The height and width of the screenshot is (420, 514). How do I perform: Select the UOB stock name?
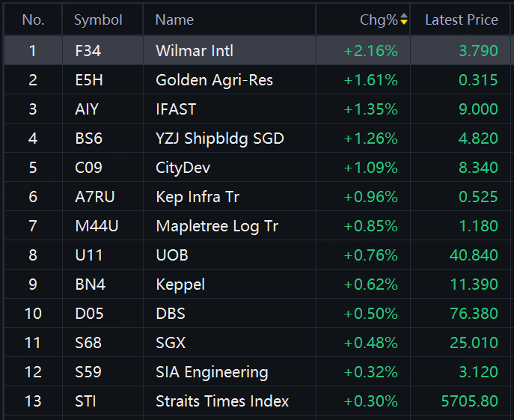point(172,255)
